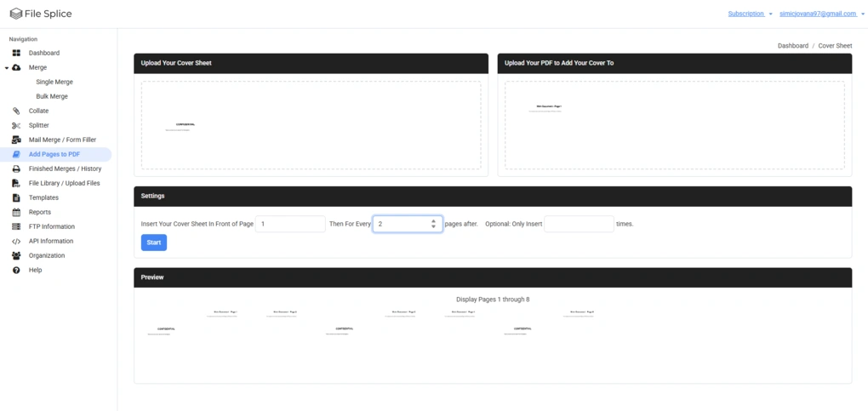Click the Add Pages to PDF book icon
The image size is (868, 411).
coord(17,155)
